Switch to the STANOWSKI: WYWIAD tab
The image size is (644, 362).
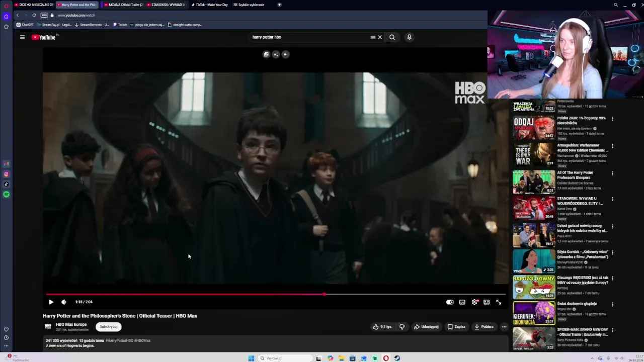point(165,5)
